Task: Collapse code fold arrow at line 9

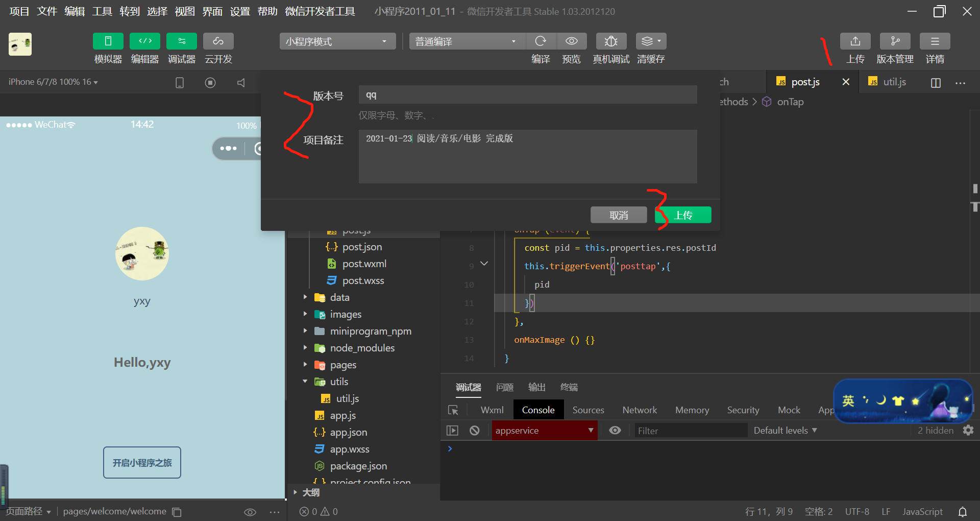Action: [484, 264]
